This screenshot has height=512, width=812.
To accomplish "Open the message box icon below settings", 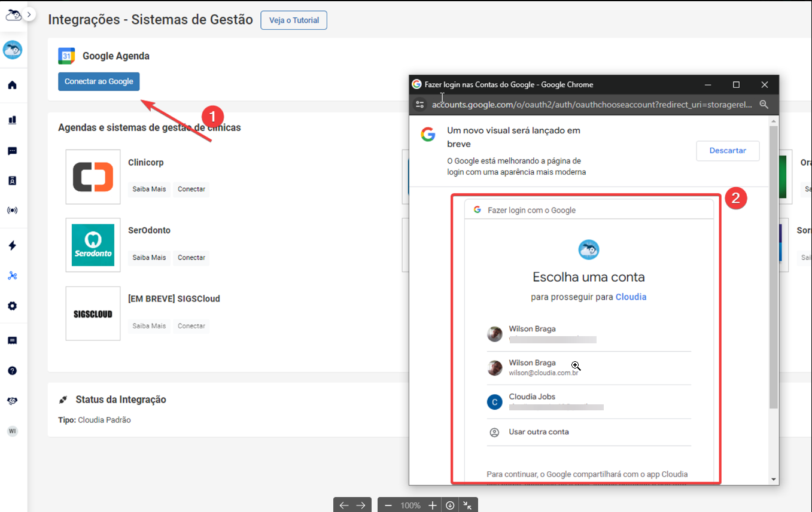I will [x=12, y=340].
